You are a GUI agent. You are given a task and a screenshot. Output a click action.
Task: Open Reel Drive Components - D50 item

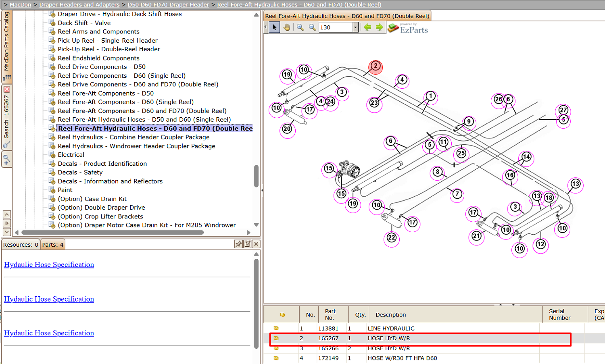102,67
